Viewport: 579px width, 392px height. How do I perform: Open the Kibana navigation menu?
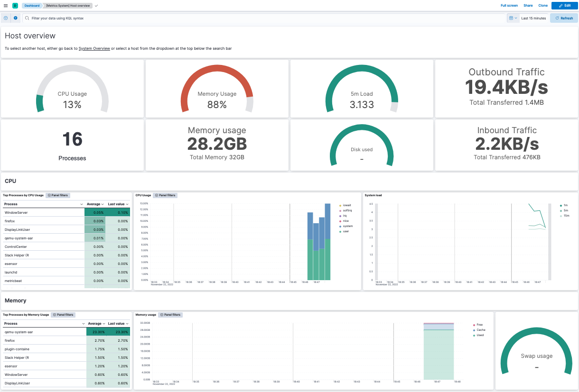tap(5, 5)
